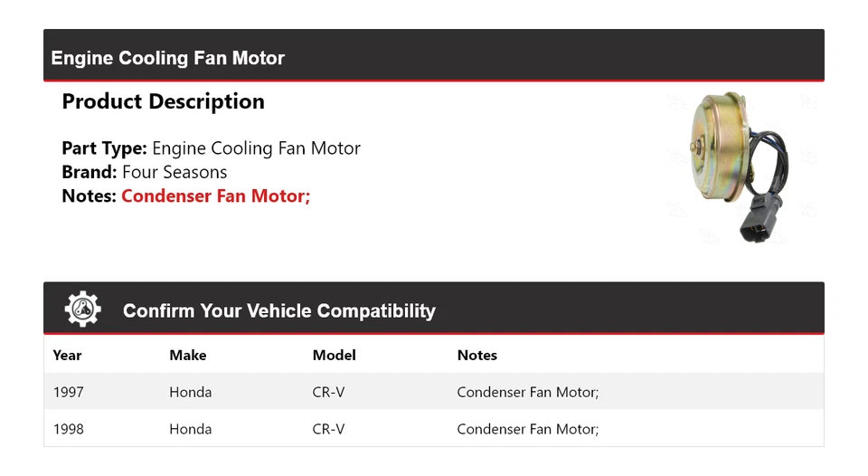868x476 pixels.
Task: Click the Year column header
Action: point(67,356)
